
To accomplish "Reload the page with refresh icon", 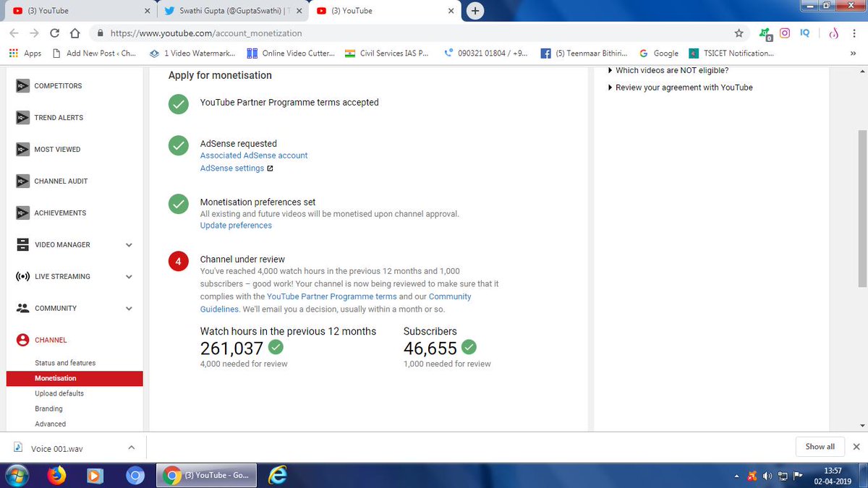I will click(54, 33).
